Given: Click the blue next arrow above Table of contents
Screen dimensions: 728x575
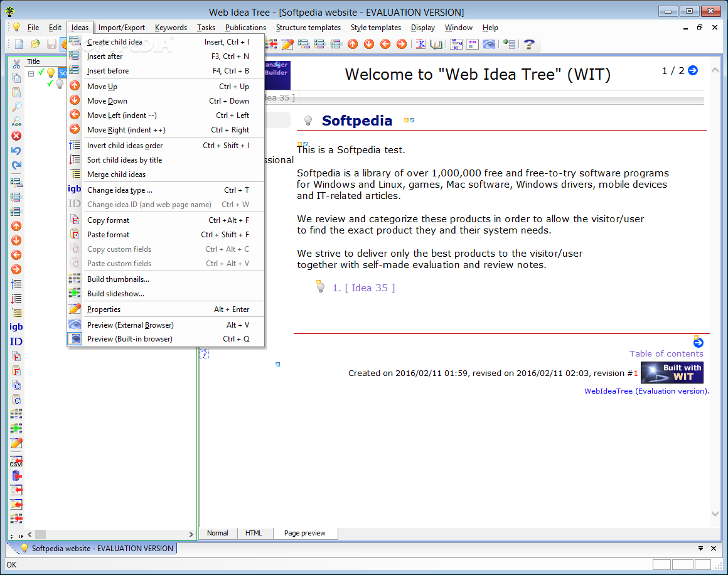Looking at the screenshot, I should (x=699, y=343).
